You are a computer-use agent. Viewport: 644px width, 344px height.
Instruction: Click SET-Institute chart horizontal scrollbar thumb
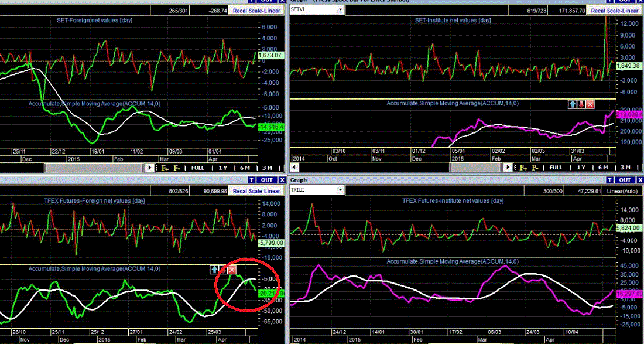[475, 167]
